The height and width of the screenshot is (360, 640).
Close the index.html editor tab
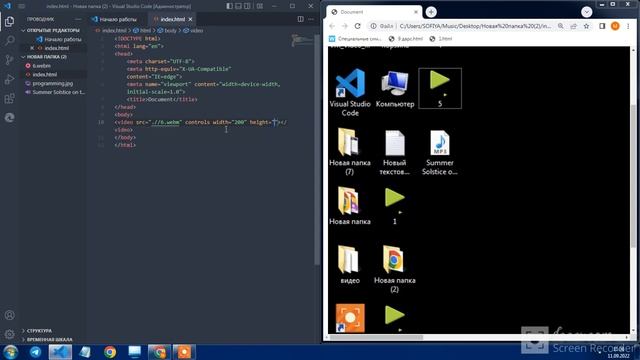pos(190,19)
